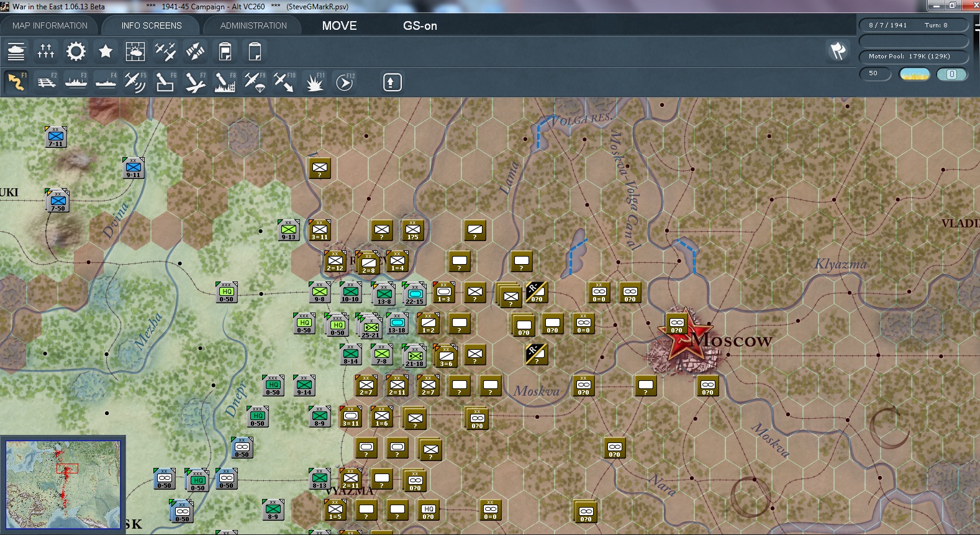The height and width of the screenshot is (535, 980).
Task: Select the blue 7-11 infantry unit
Action: (x=56, y=137)
